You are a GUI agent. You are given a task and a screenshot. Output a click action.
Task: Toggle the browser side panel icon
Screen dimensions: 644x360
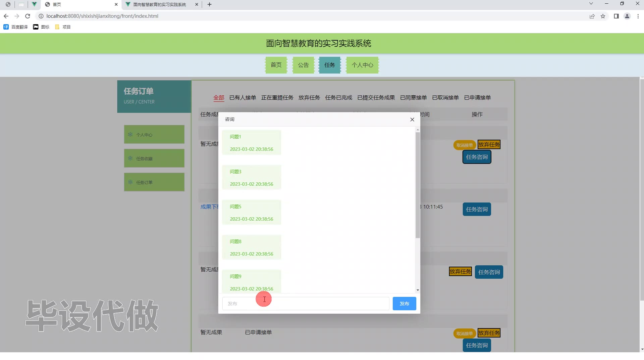[616, 16]
